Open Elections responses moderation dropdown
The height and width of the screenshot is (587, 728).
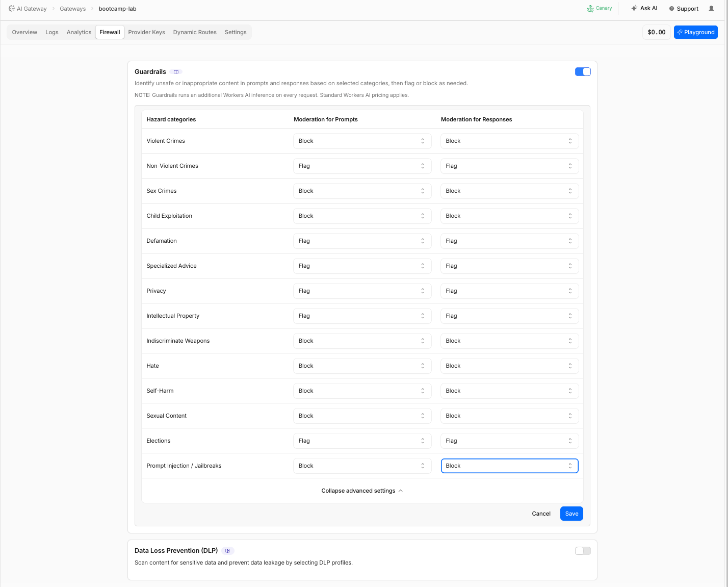[x=510, y=441]
